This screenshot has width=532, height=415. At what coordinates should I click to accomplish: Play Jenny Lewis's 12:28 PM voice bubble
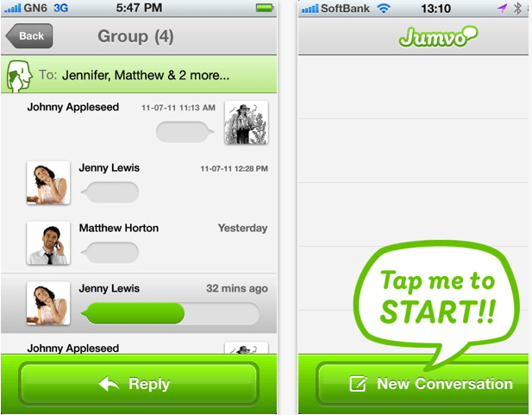click(x=110, y=192)
